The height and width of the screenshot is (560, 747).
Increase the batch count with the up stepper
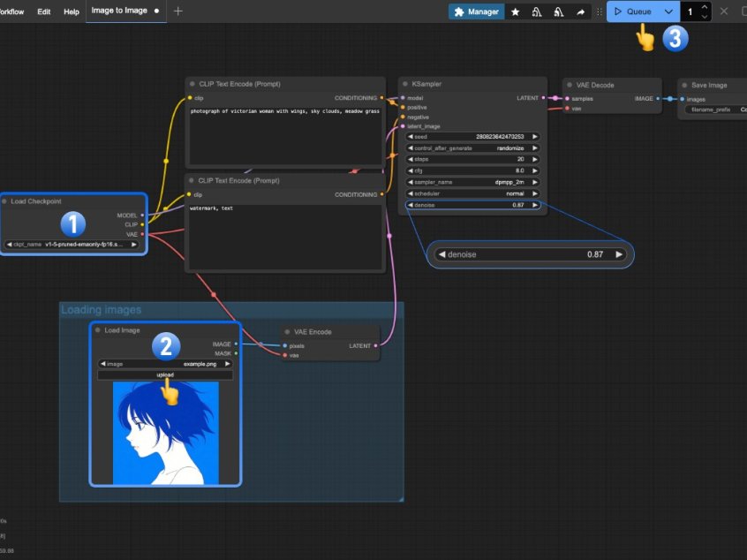[x=704, y=7]
